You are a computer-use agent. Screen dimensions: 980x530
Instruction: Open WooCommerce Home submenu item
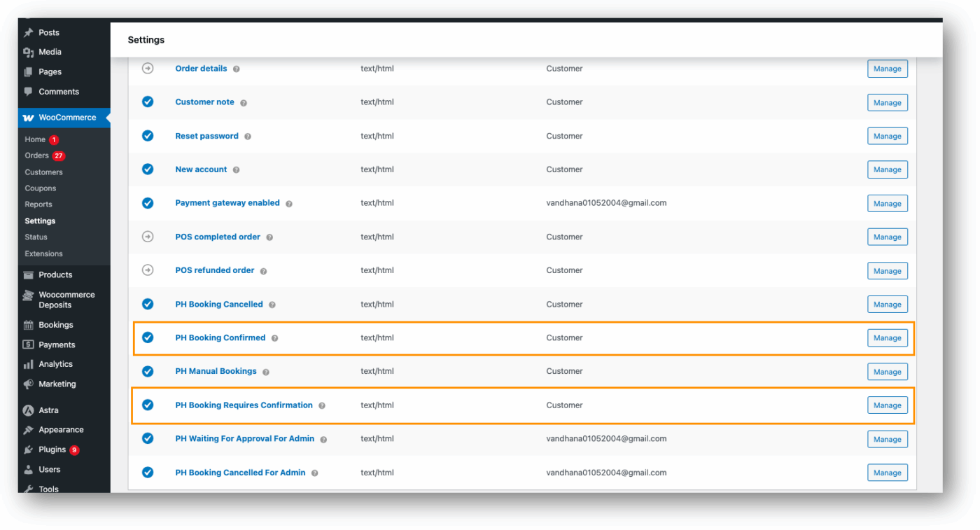point(35,139)
